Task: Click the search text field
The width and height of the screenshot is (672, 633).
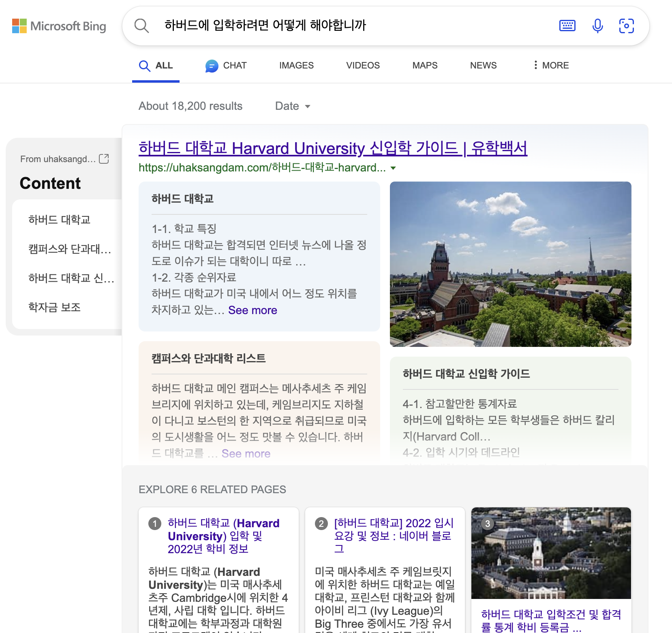Action: [x=357, y=26]
